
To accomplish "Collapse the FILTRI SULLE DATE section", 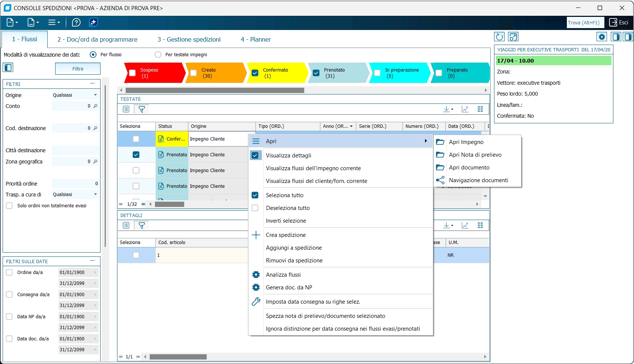I will coord(93,261).
